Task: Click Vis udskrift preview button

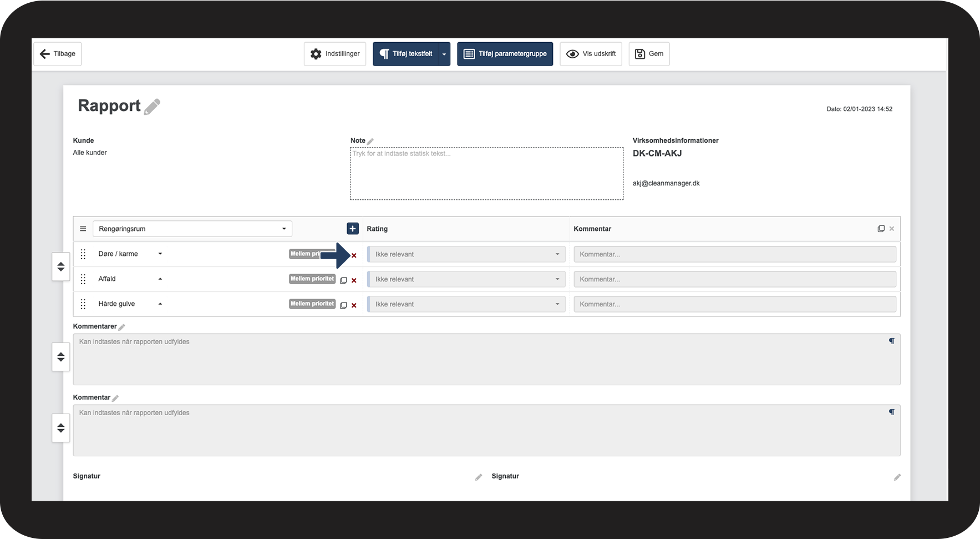Action: (591, 54)
